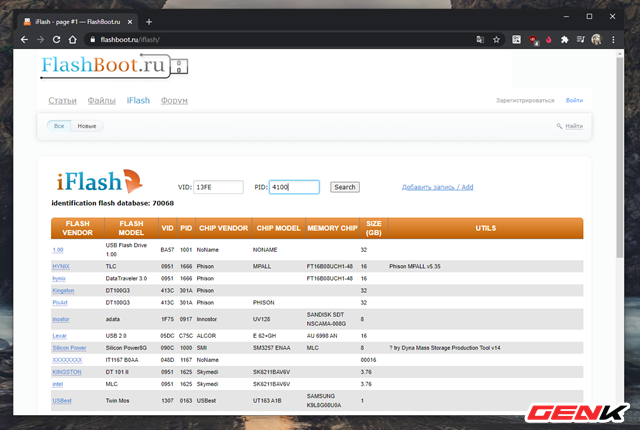Click the address bar URL
The image size is (640, 430).
(x=130, y=40)
